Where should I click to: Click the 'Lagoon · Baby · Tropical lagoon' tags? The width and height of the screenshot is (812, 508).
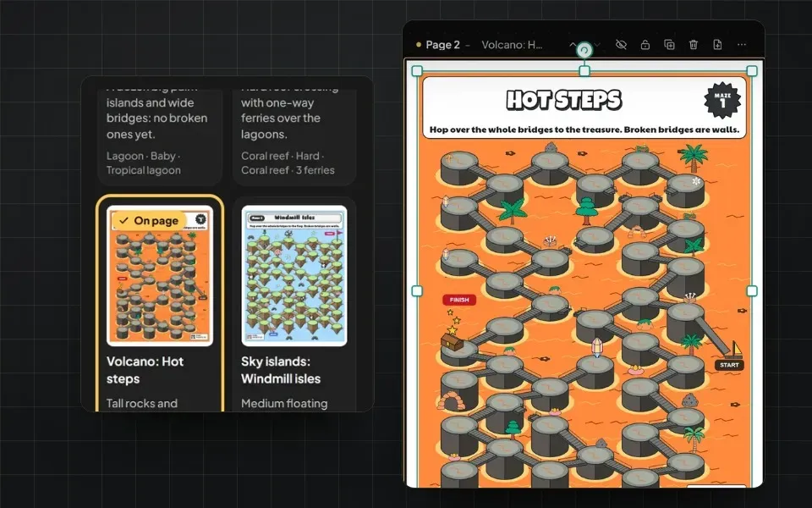click(144, 163)
